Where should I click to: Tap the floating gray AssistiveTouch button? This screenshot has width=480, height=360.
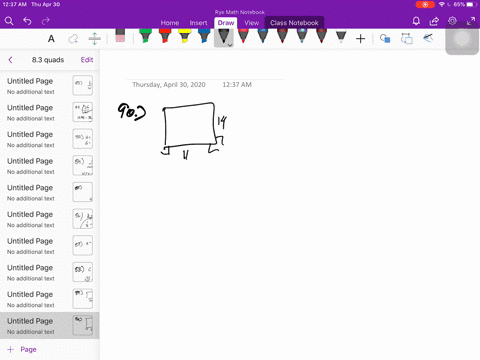coord(462,39)
